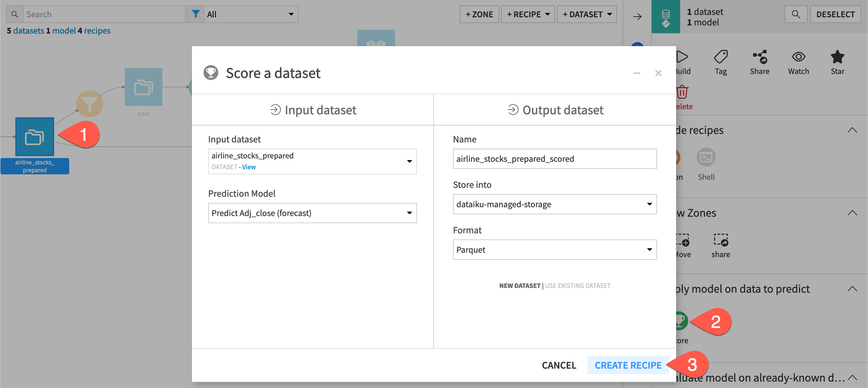Open the Store into dropdown
Screen dimensions: 868x388
(555, 204)
